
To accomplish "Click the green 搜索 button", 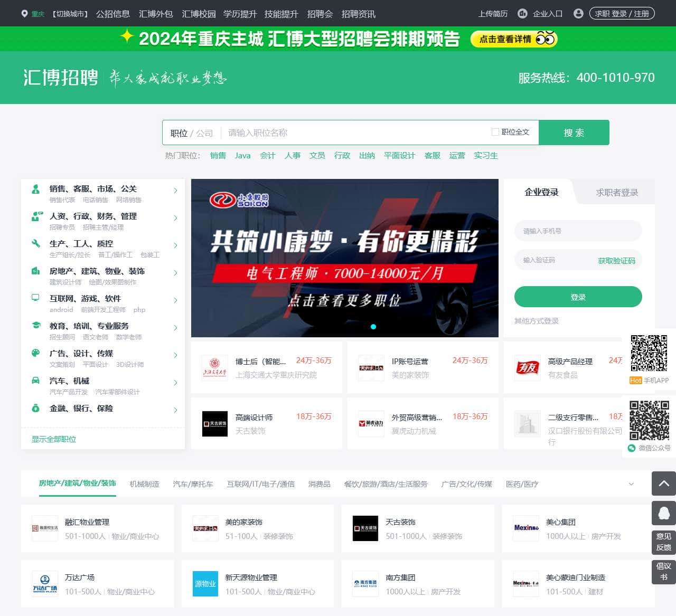I will [574, 132].
